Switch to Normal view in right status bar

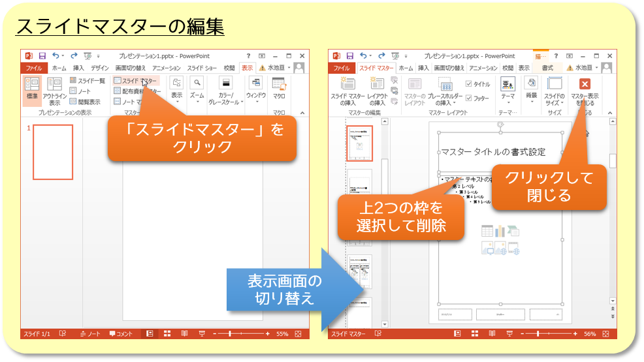[x=457, y=334]
